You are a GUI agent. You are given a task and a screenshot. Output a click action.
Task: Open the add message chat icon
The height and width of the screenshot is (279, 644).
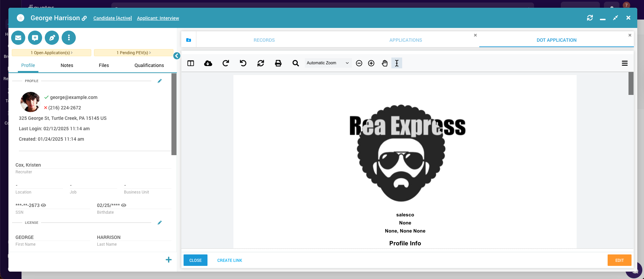click(x=35, y=38)
